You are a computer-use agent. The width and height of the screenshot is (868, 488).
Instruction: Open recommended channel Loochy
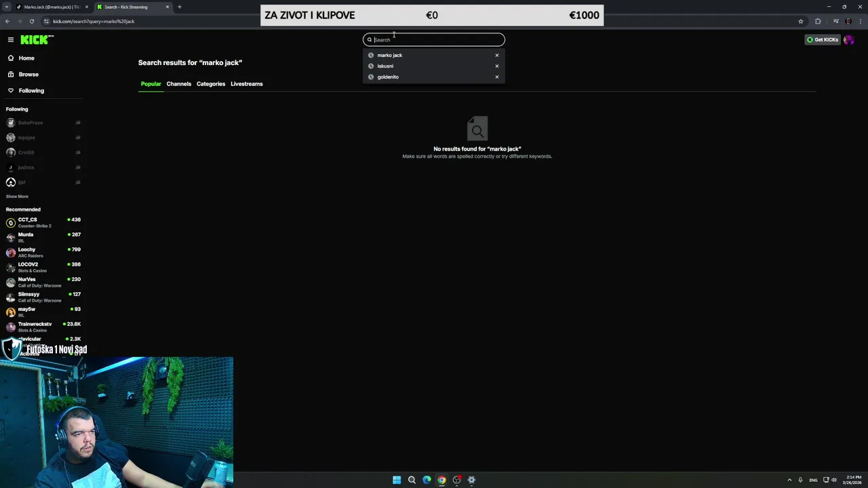(43, 252)
